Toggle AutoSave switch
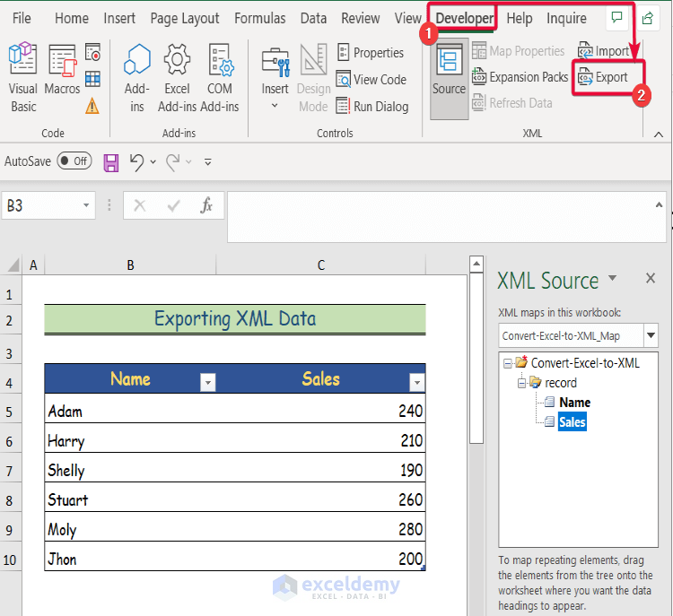This screenshot has height=616, width=673. (74, 161)
